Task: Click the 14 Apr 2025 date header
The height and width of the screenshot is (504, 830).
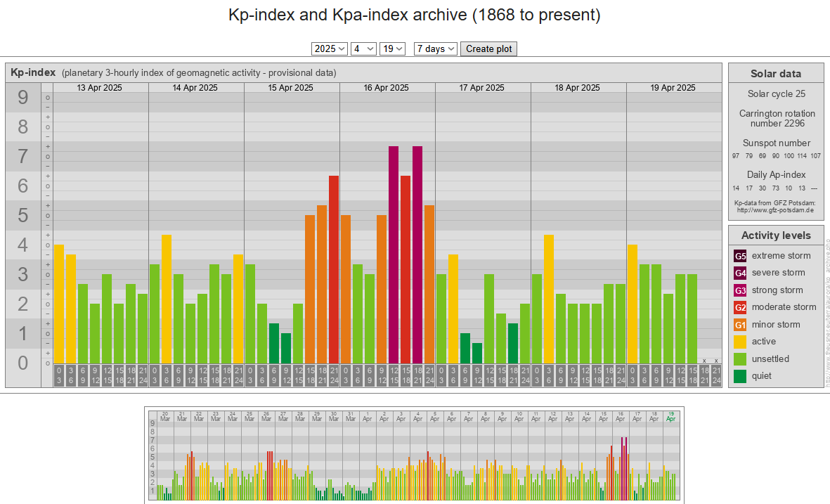Action: click(195, 88)
